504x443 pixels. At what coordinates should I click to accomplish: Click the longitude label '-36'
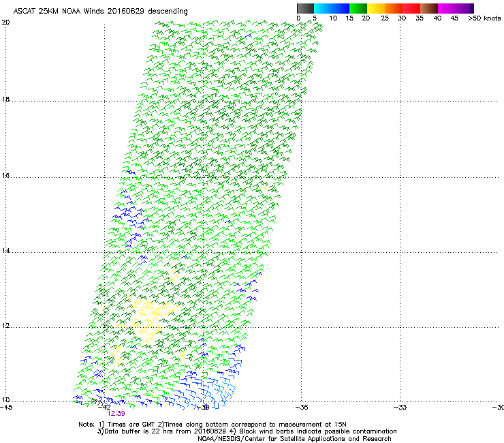coord(302,408)
